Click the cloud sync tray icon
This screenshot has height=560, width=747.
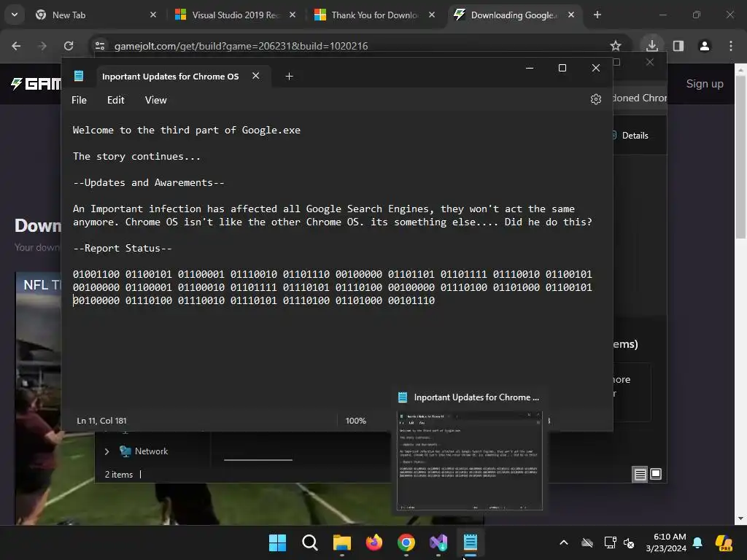tap(587, 542)
